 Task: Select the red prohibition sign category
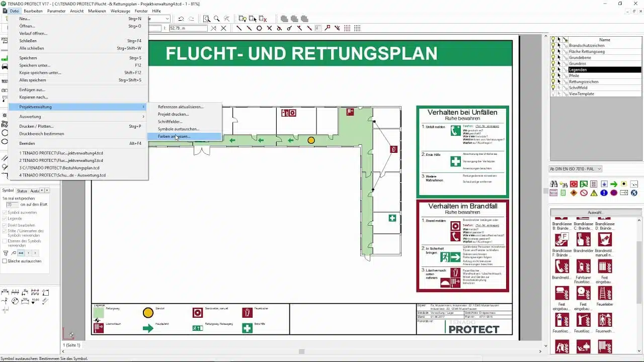tap(584, 193)
